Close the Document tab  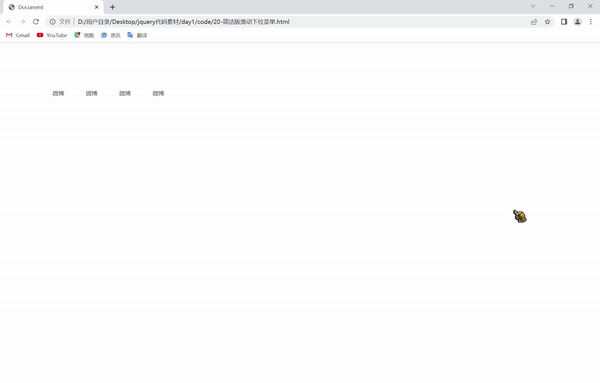click(96, 7)
